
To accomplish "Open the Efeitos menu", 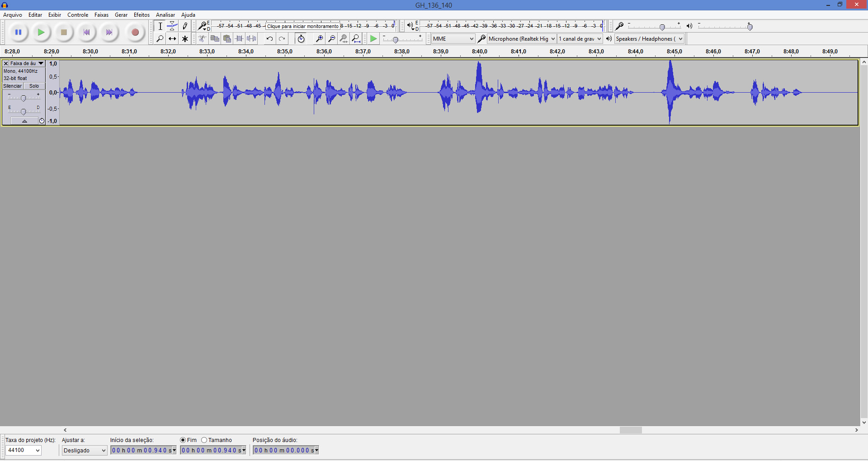I will pyautogui.click(x=142, y=15).
